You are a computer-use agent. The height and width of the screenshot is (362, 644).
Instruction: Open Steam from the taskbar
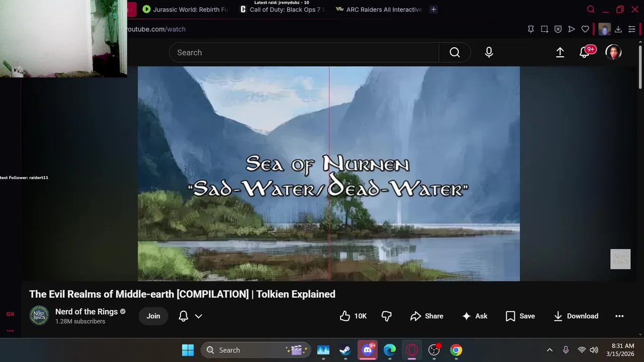pos(345,350)
